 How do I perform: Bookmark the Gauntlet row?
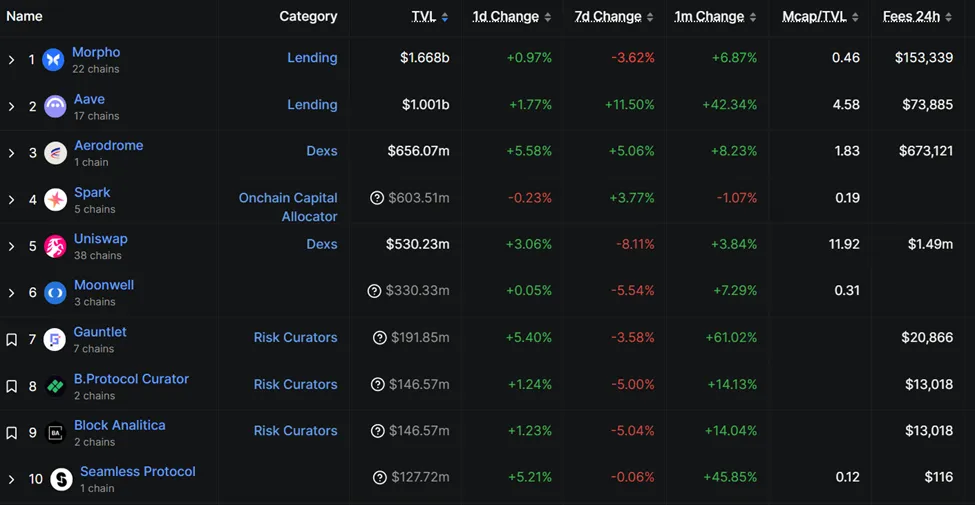click(12, 340)
